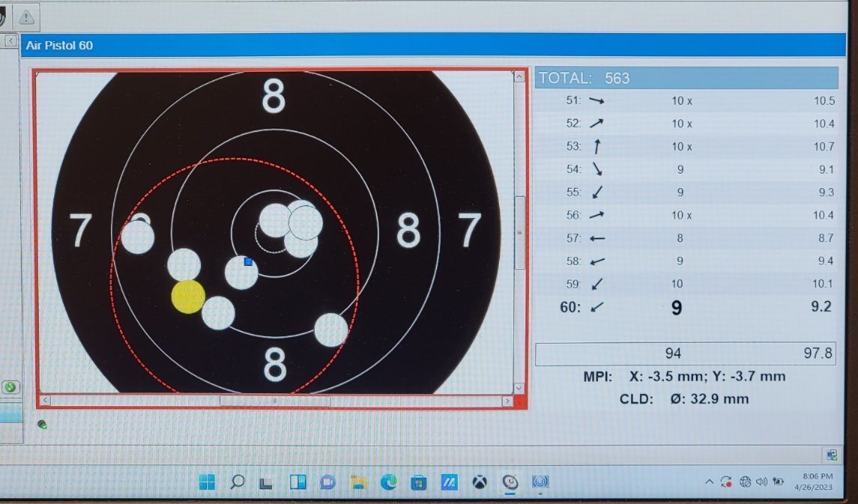858x504 pixels.
Task: Select shot 51 row scoring 10.5
Action: click(686, 100)
